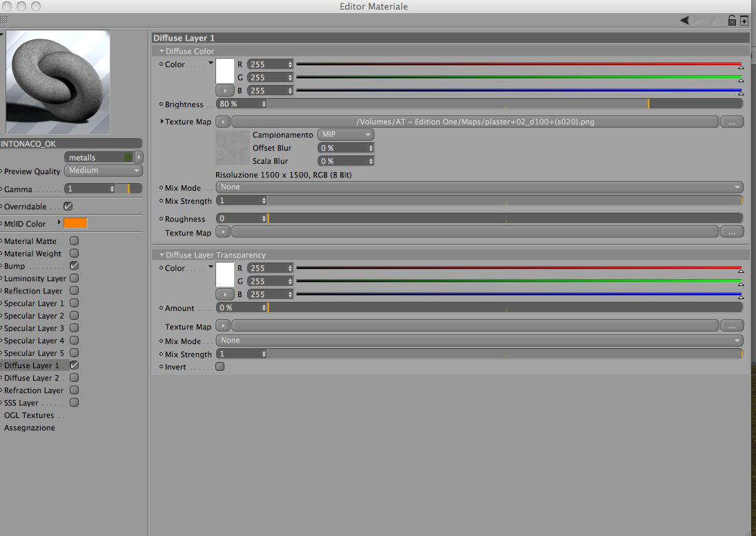Click the new window plus icon

pos(744,20)
